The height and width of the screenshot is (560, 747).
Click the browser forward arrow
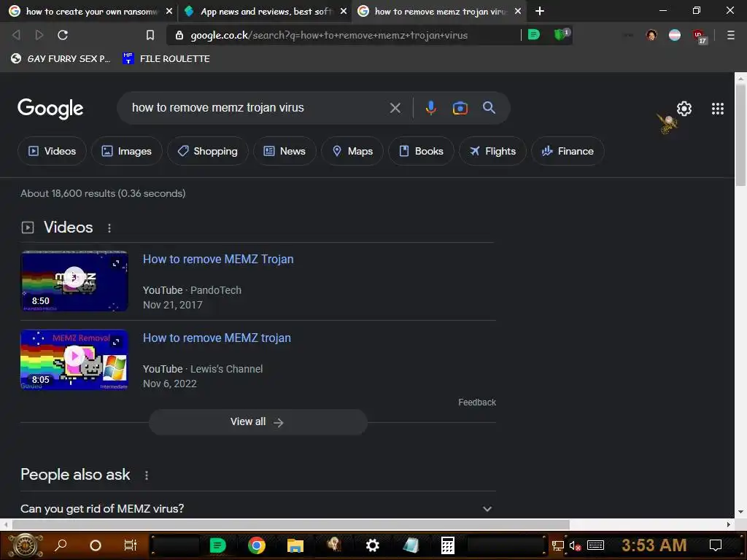39,35
